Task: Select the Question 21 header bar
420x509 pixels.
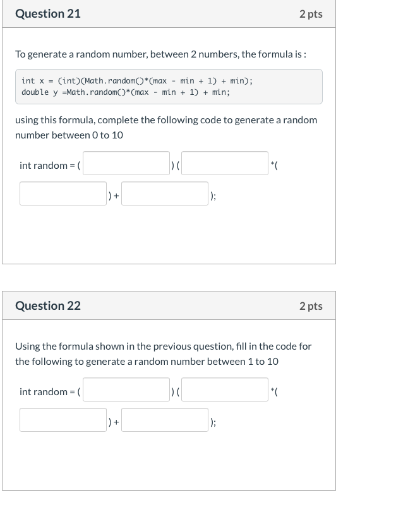Action: [x=167, y=14]
